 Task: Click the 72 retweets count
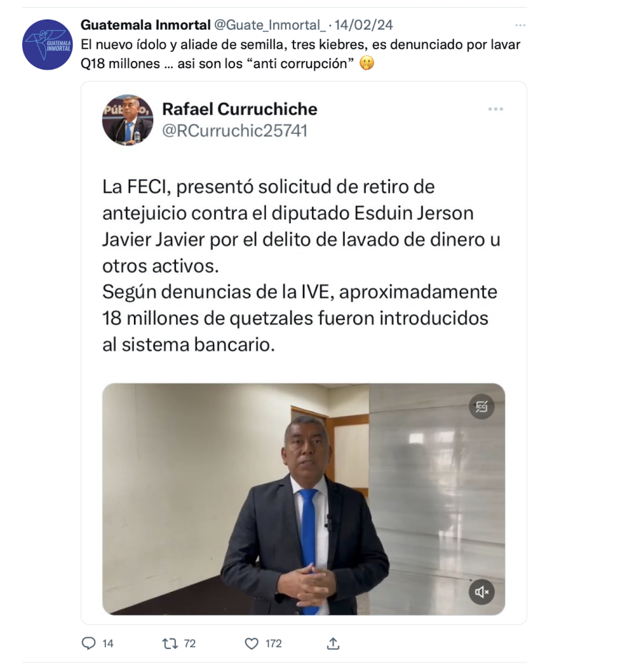tap(190, 643)
